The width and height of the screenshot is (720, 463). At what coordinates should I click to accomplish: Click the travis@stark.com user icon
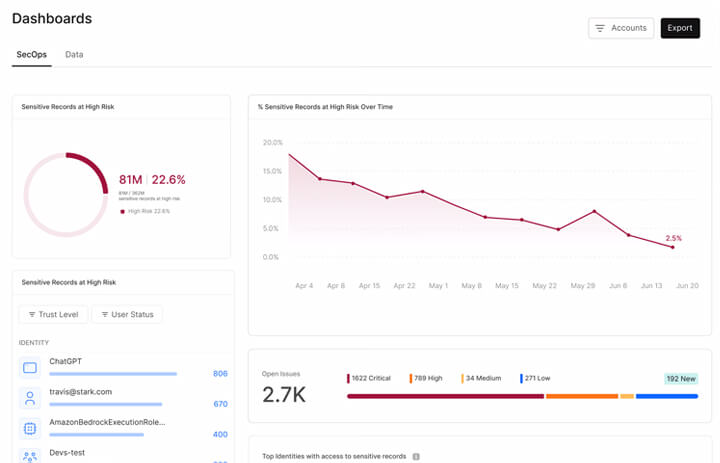click(x=30, y=398)
